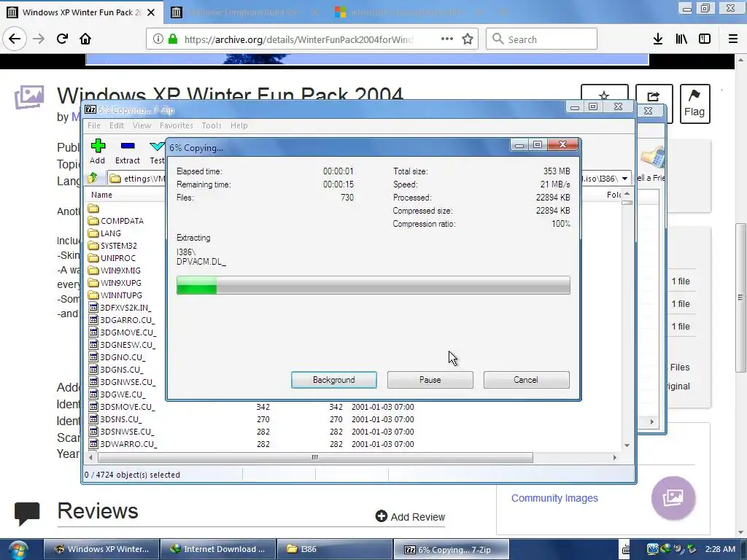This screenshot has height=560, width=747.
Task: Click the Name column header in 7-Zip
Action: point(101,195)
